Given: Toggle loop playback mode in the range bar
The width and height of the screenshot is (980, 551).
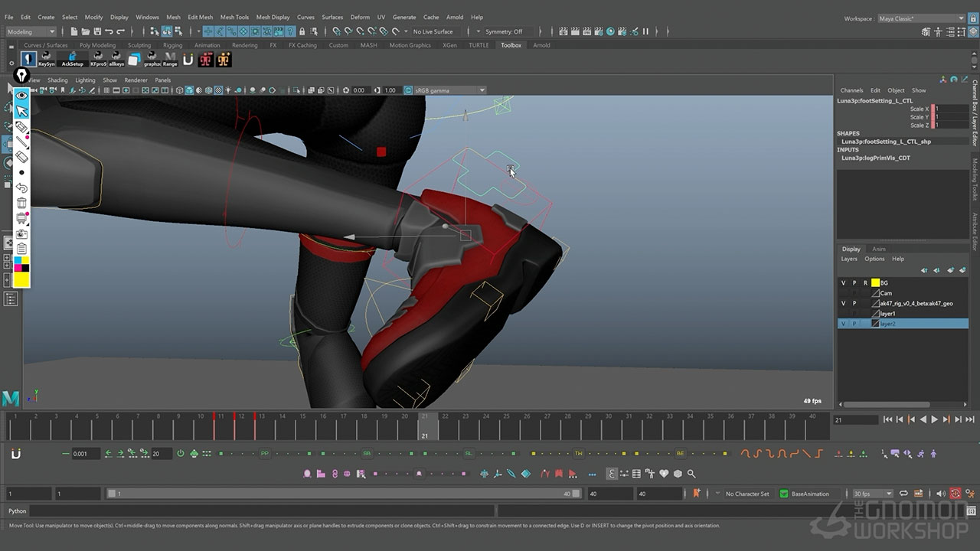Looking at the screenshot, I should pos(903,494).
